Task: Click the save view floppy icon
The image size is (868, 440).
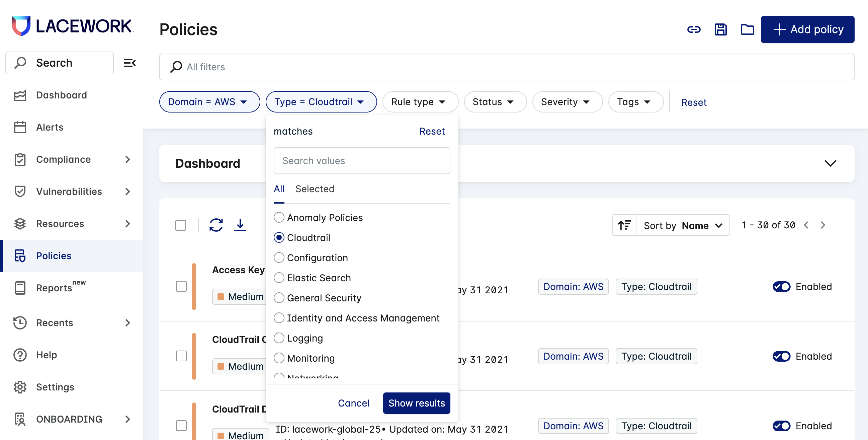Action: tap(720, 30)
